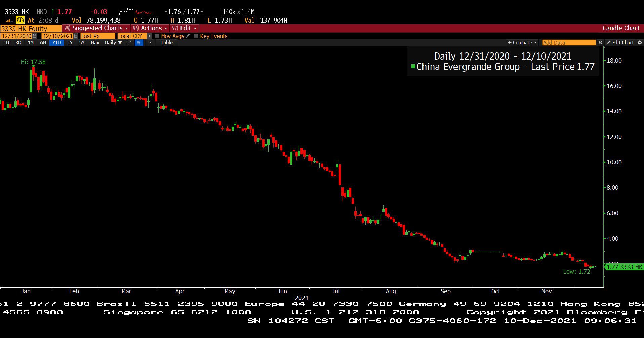644x338 pixels.
Task: Open chart settings gear icon
Action: [640, 43]
